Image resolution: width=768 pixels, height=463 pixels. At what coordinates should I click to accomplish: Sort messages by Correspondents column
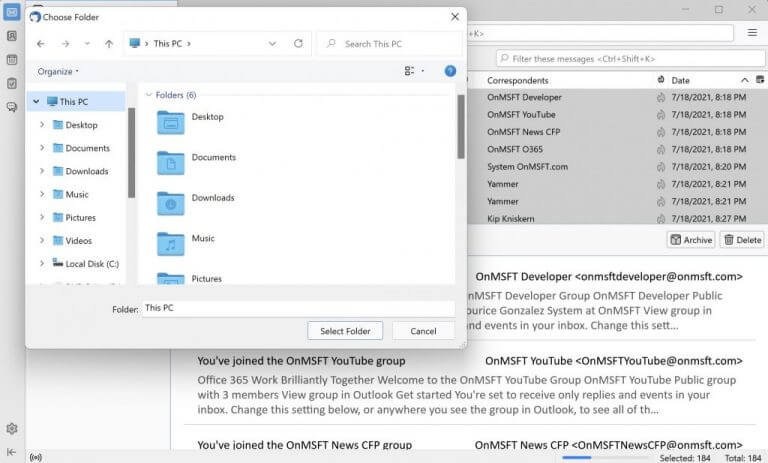[x=517, y=80]
